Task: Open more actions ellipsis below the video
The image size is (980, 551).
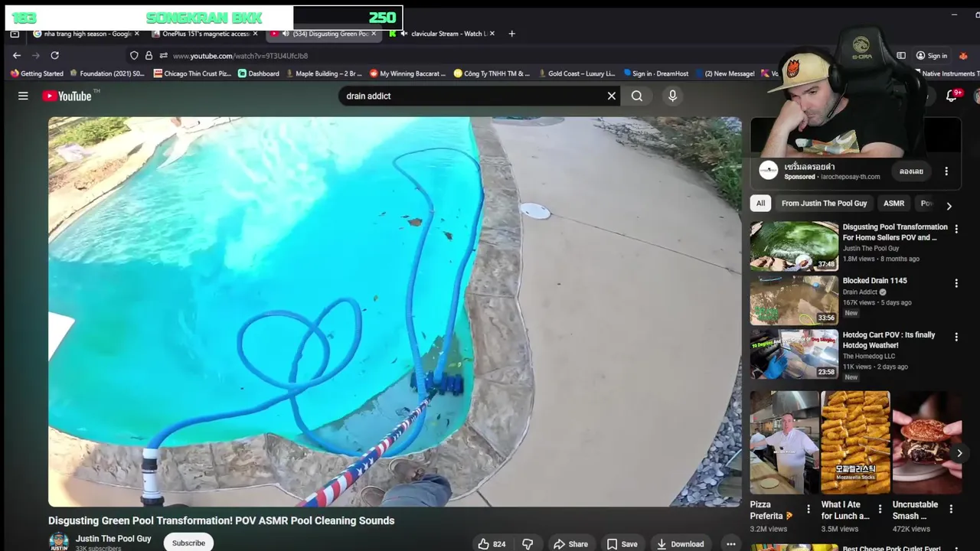Action: click(731, 544)
